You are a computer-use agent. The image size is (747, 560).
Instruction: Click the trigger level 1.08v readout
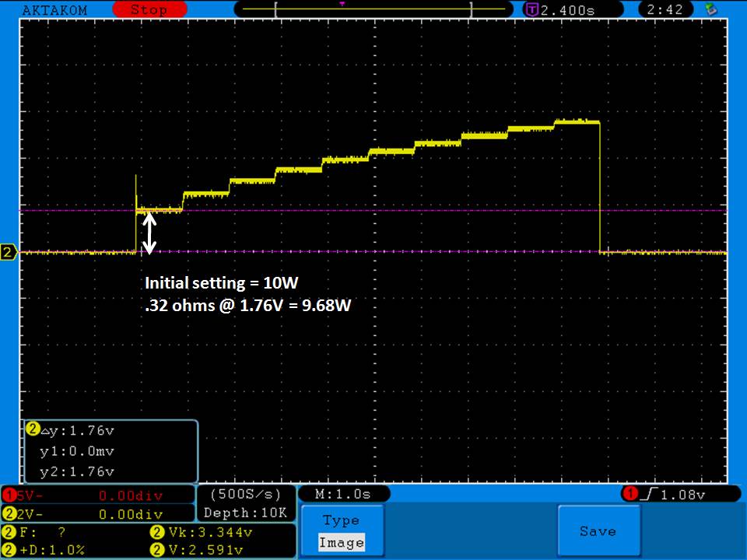pyautogui.click(x=682, y=495)
